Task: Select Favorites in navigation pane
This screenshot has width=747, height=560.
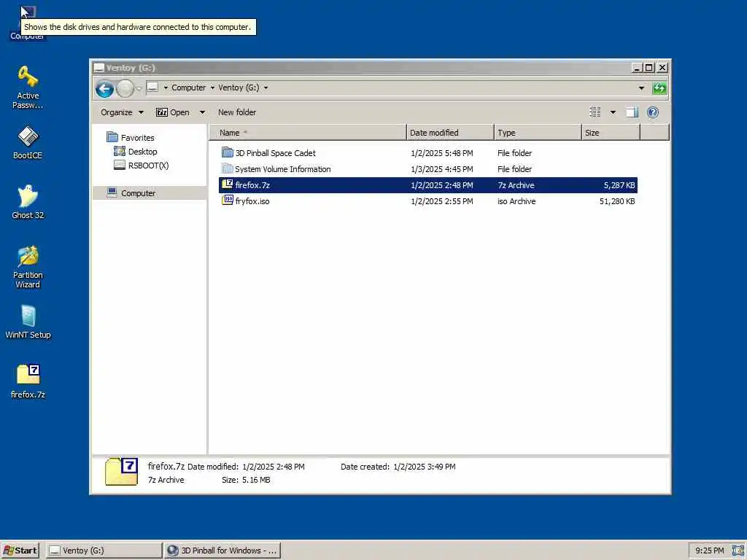Action: [131, 138]
